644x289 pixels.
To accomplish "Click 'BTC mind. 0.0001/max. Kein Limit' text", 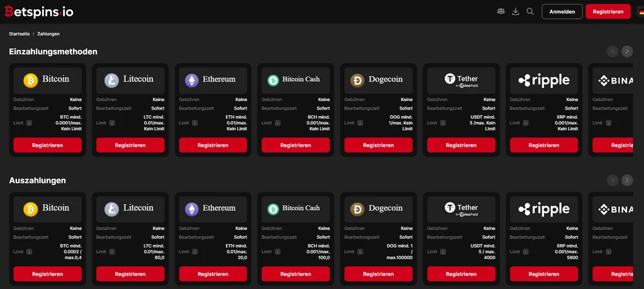I will pos(68,123).
